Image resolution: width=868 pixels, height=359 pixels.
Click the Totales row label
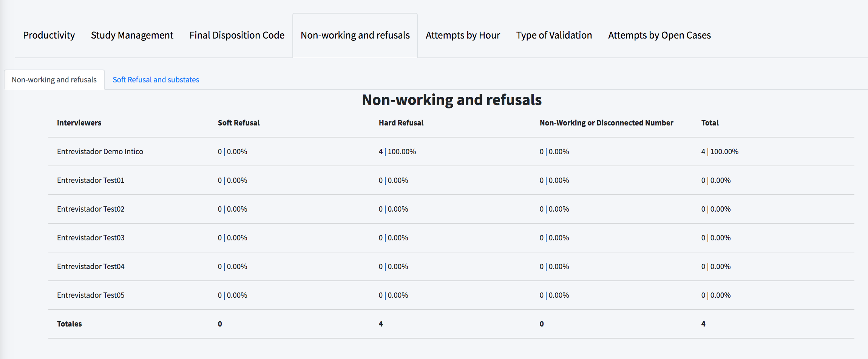[x=69, y=324]
